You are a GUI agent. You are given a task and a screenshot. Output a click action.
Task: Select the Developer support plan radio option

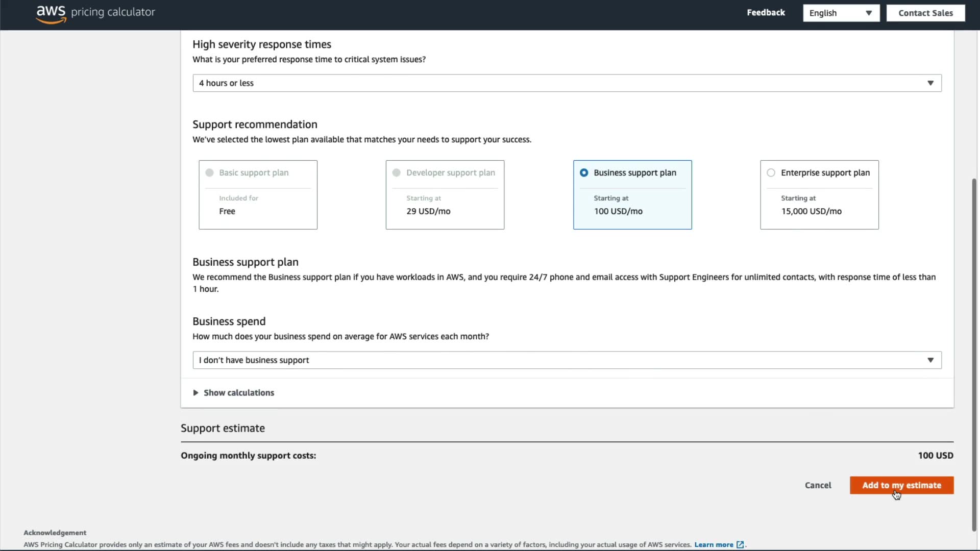[397, 173]
